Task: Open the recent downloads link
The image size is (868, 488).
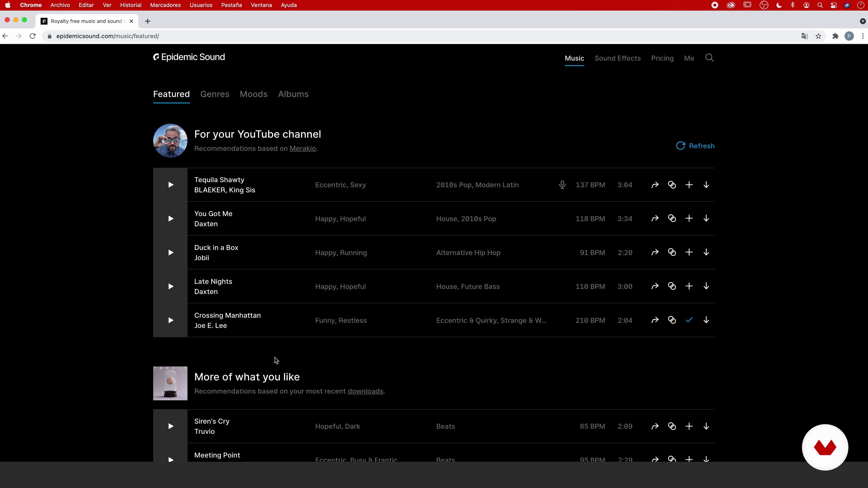Action: (x=365, y=391)
